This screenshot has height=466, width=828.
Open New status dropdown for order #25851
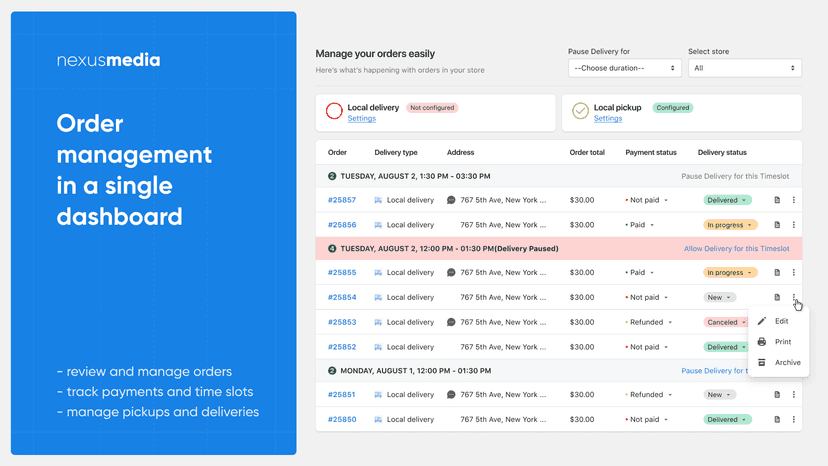pyautogui.click(x=719, y=395)
